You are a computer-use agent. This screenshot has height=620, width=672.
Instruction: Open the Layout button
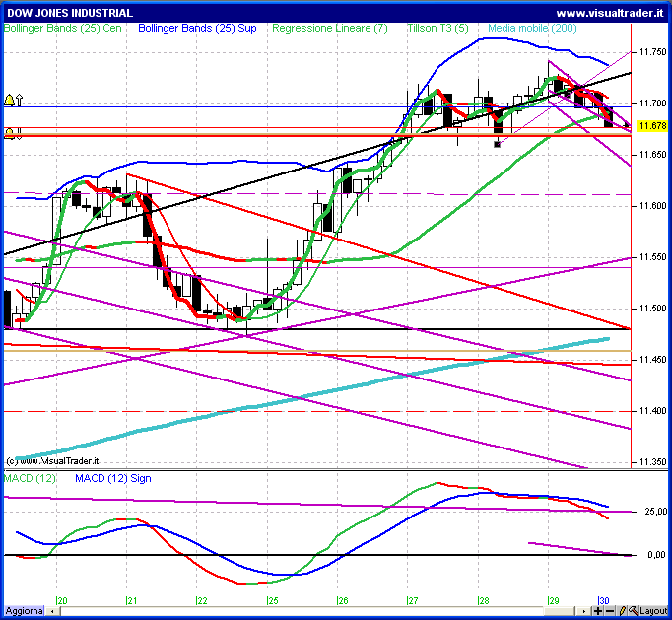click(653, 611)
